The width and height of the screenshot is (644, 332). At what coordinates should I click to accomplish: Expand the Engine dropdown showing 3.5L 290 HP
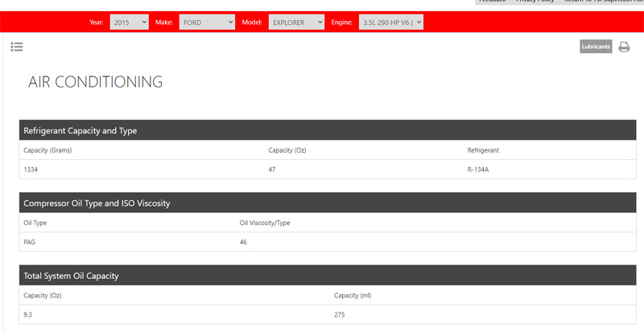click(x=390, y=23)
